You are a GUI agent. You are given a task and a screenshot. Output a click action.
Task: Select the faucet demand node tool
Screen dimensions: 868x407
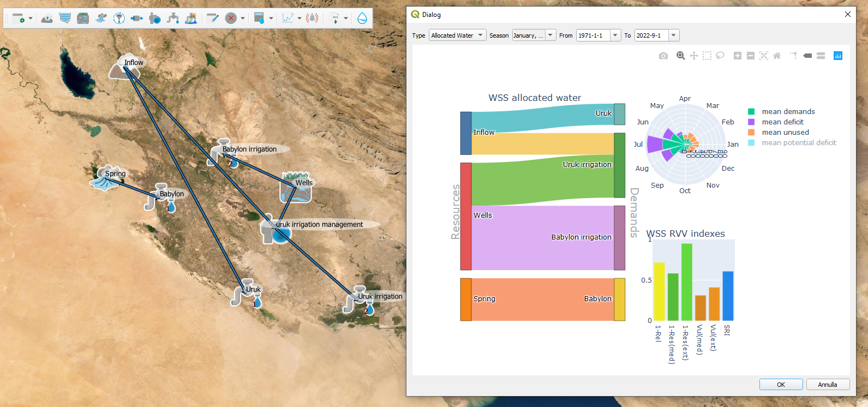pos(173,19)
